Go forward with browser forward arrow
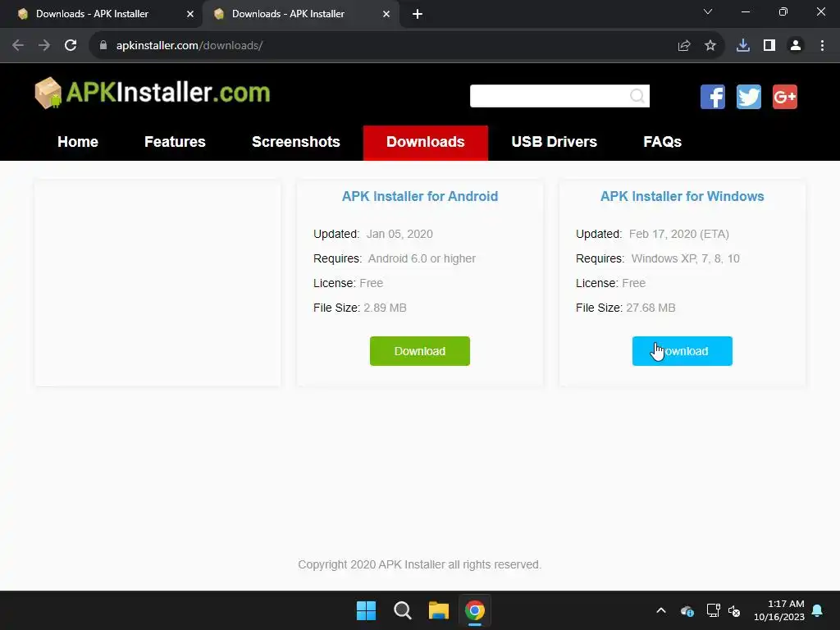840x630 pixels. [44, 46]
